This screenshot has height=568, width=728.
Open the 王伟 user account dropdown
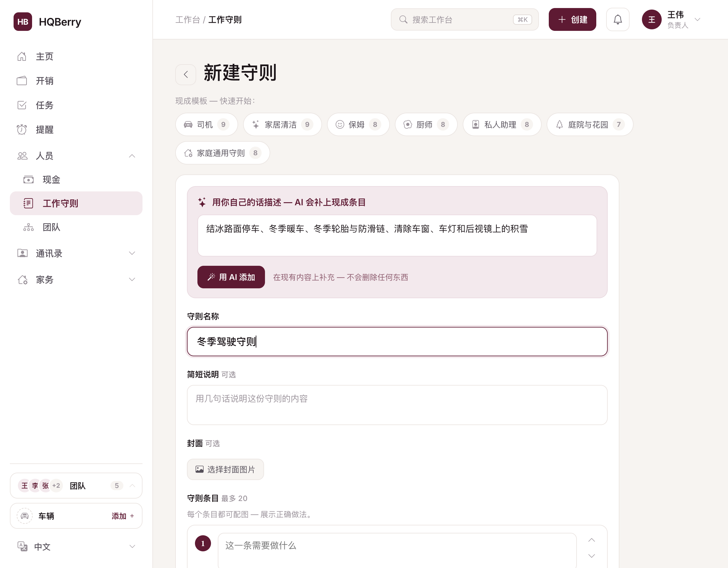click(x=671, y=19)
